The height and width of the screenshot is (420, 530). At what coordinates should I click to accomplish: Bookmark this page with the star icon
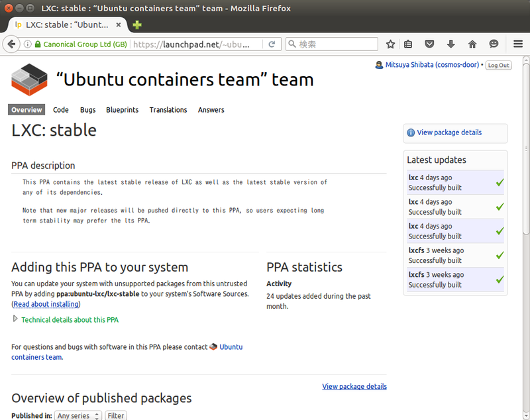[390, 44]
